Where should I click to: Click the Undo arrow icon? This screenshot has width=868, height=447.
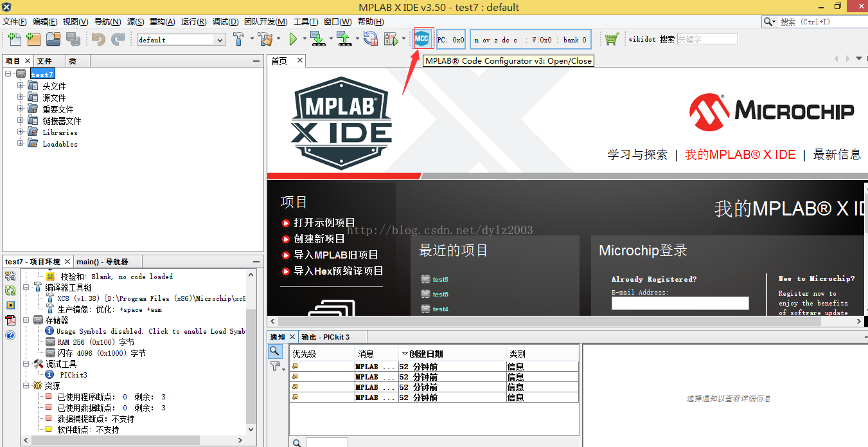(98, 39)
